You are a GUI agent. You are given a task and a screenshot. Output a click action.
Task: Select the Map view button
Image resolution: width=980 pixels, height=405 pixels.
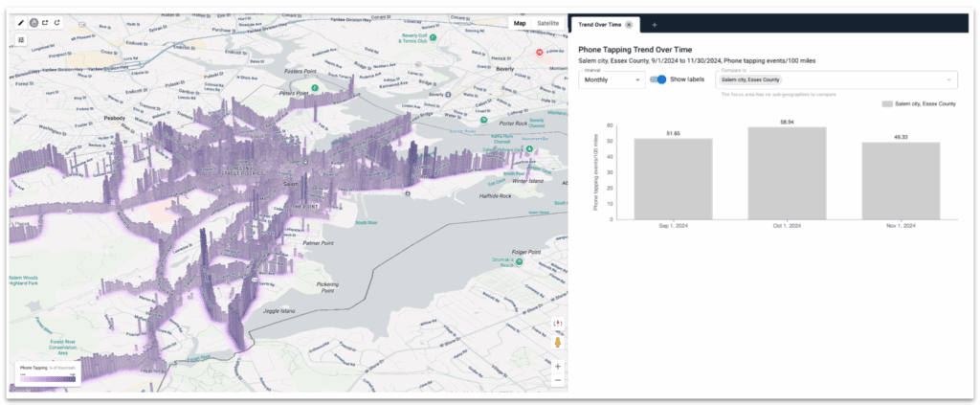tap(520, 22)
